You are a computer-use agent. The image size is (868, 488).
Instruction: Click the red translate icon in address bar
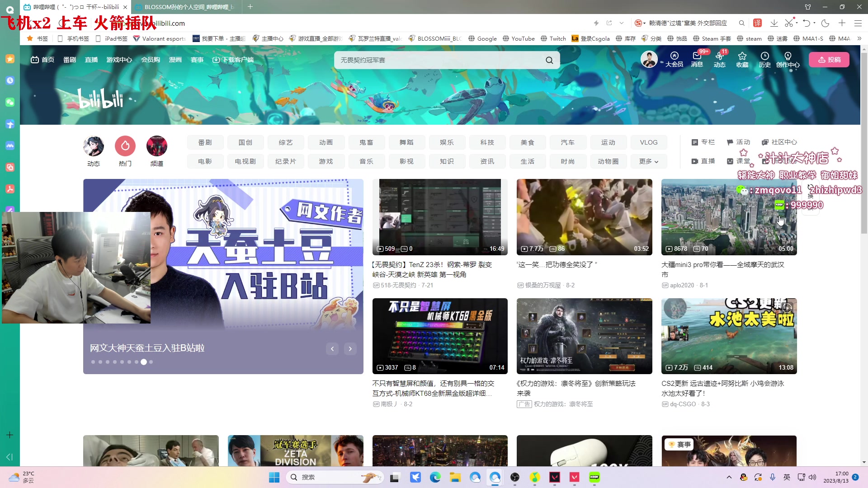(758, 23)
